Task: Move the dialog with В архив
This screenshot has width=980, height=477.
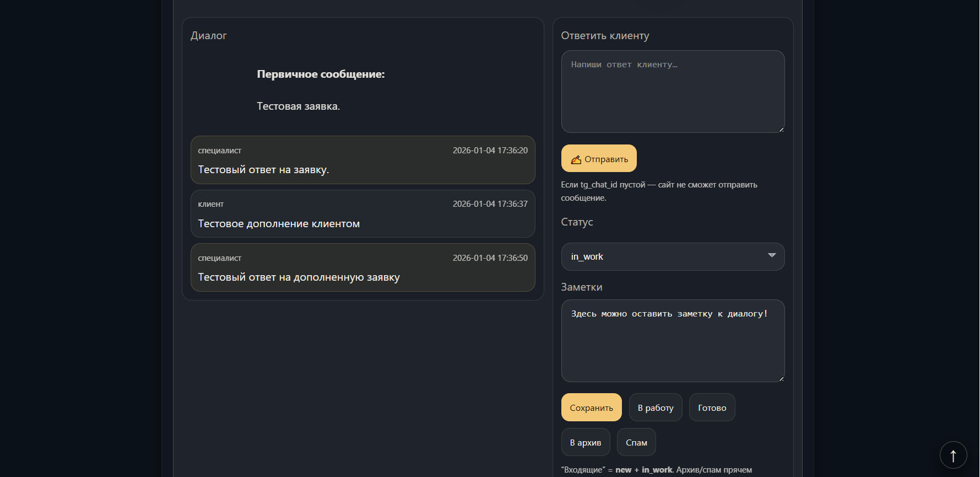Action: pyautogui.click(x=586, y=442)
